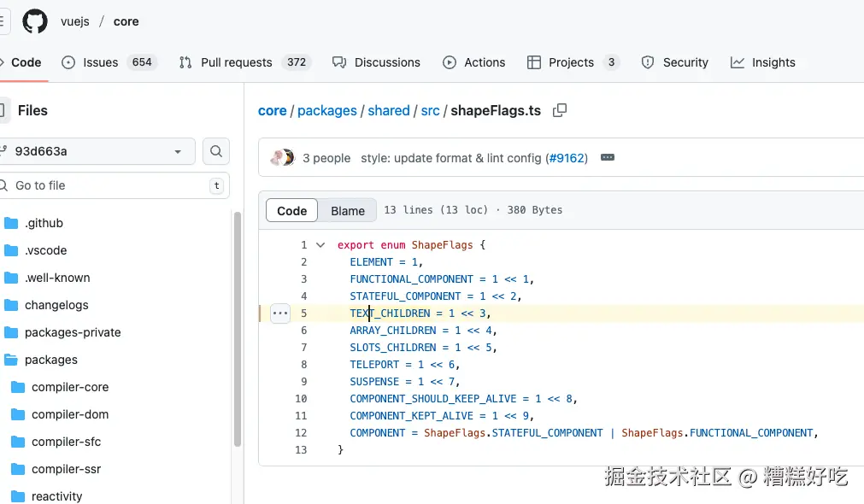Switch to the Code tab
Image resolution: width=864 pixels, height=504 pixels.
pos(22,62)
